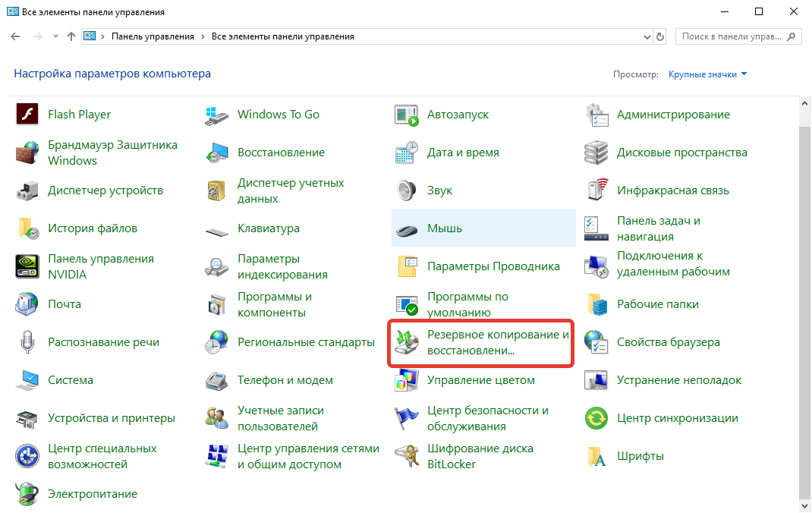The image size is (812, 513).
Task: Open the recent locations arrow dropdown
Action: pyautogui.click(x=55, y=36)
